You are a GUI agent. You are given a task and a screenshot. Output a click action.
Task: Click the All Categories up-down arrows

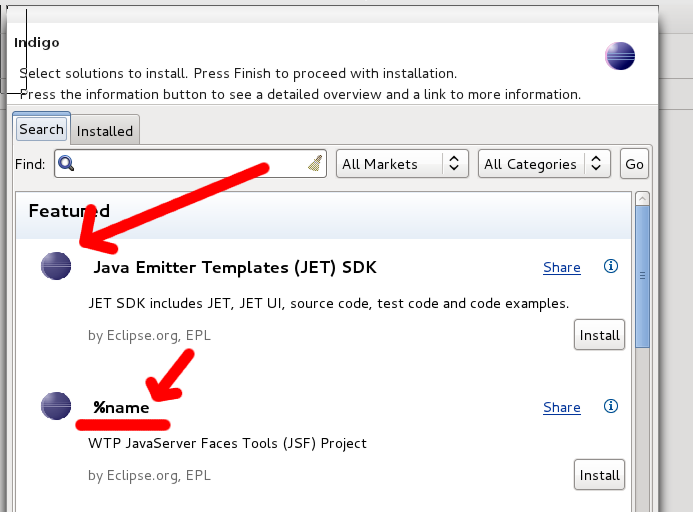(596, 164)
